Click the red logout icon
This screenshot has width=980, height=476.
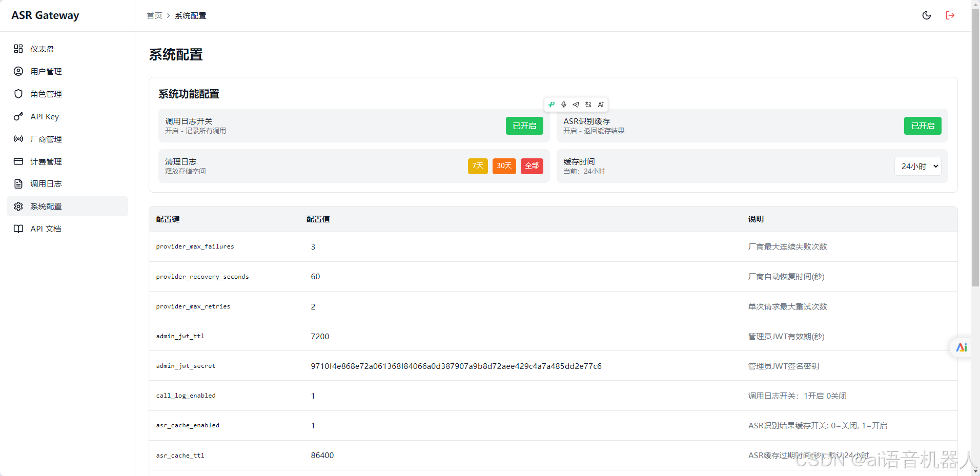(x=950, y=15)
